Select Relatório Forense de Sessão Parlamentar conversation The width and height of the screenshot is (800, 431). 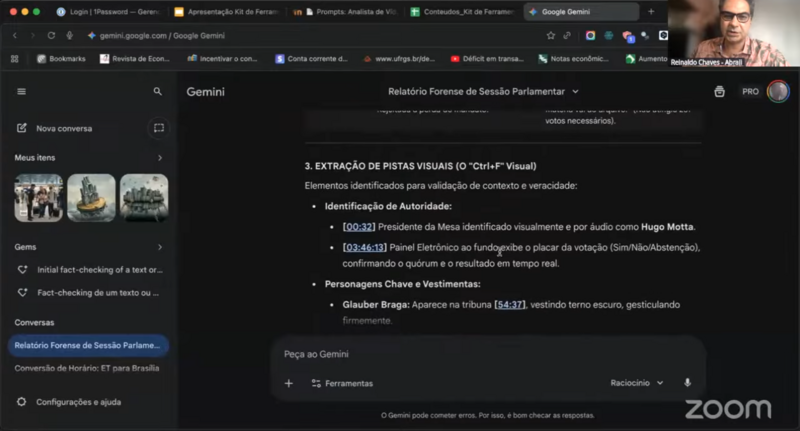tap(88, 345)
